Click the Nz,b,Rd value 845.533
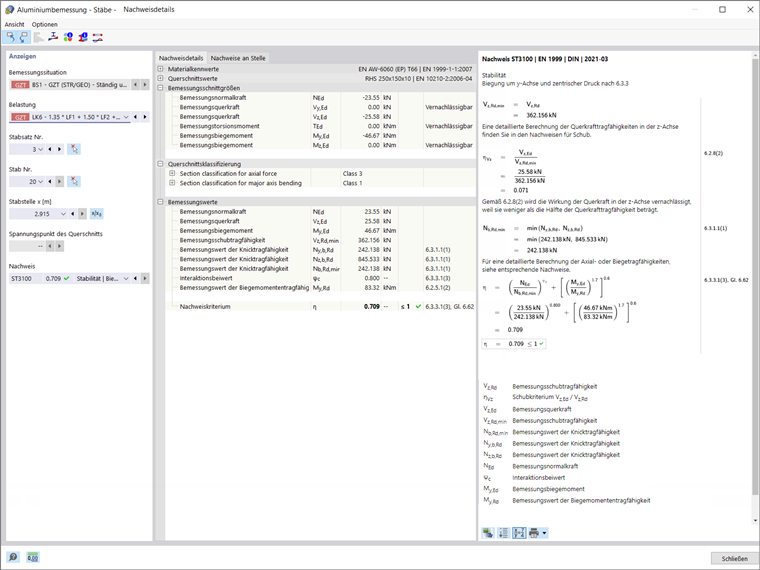The image size is (760, 570). [368, 259]
